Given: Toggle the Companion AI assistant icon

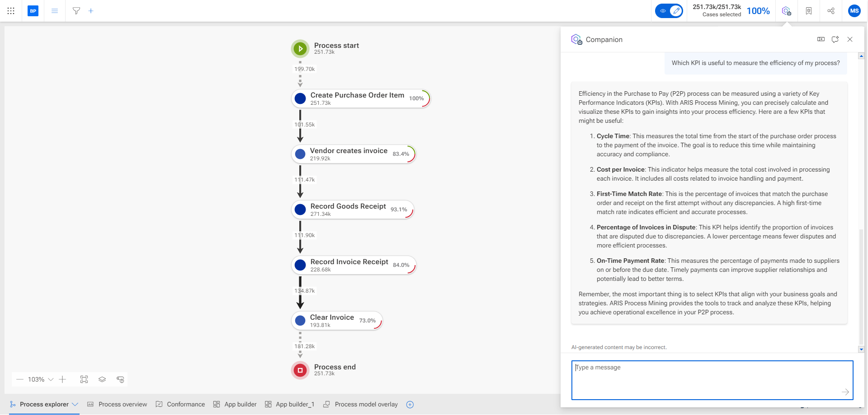Looking at the screenshot, I should pyautogui.click(x=787, y=11).
